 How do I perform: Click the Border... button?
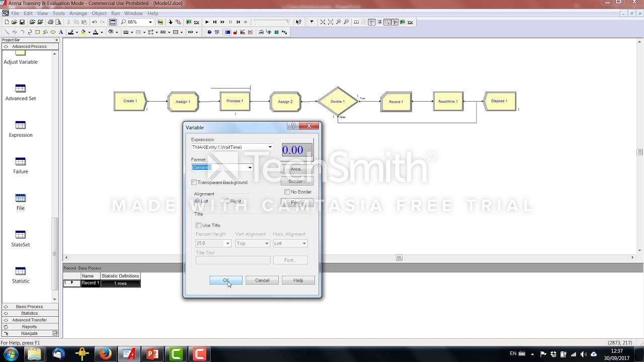[297, 181]
